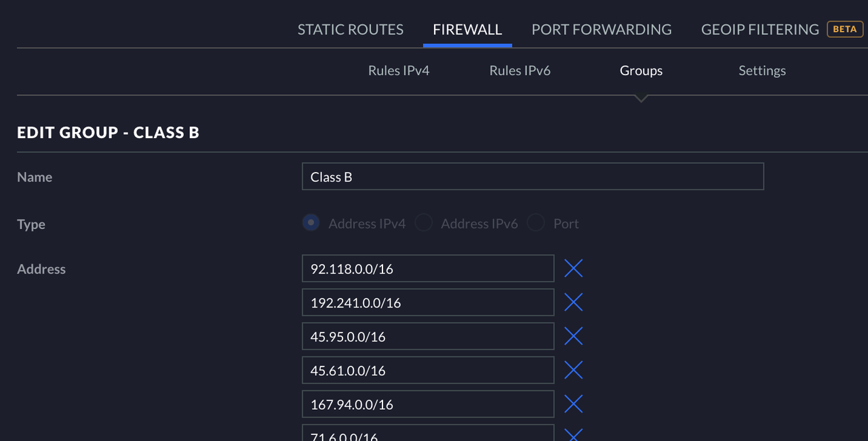Viewport: 868px width, 441px height.
Task: Switch to the firewall Settings sub-tab
Action: click(762, 70)
